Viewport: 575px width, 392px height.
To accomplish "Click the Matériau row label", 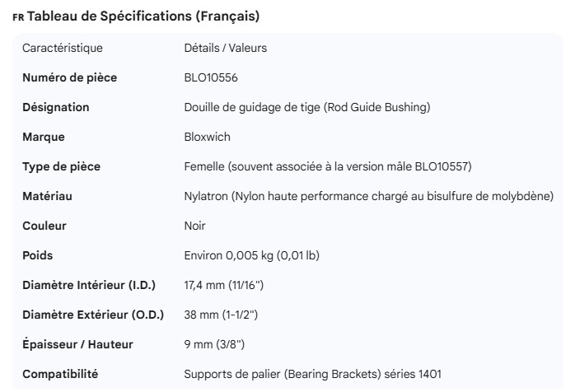I will (47, 196).
